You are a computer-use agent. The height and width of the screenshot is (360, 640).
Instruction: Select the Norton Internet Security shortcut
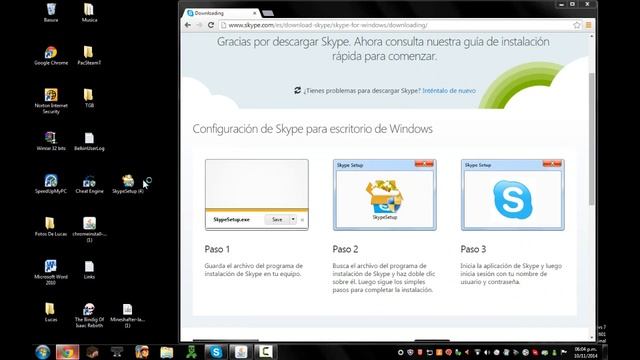[x=51, y=101]
